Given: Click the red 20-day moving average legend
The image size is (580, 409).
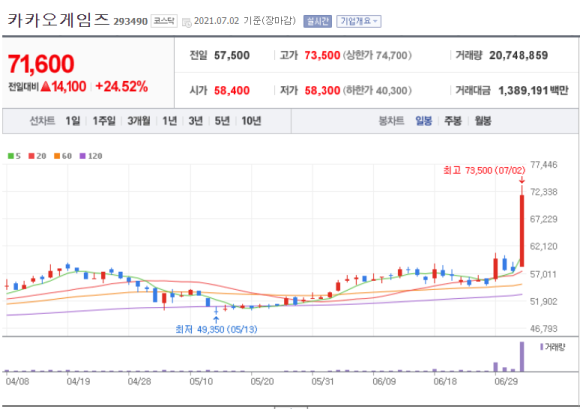Looking at the screenshot, I should click(x=37, y=156).
